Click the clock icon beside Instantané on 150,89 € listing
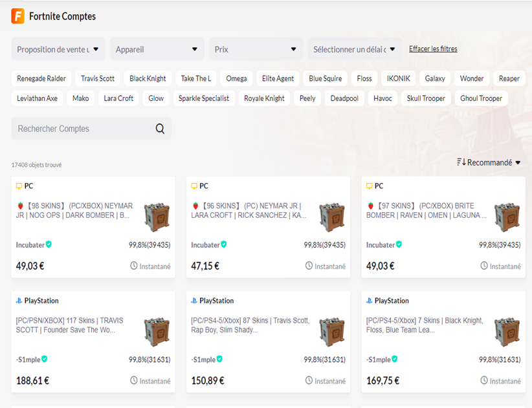This screenshot has height=408, width=532. pyautogui.click(x=309, y=380)
